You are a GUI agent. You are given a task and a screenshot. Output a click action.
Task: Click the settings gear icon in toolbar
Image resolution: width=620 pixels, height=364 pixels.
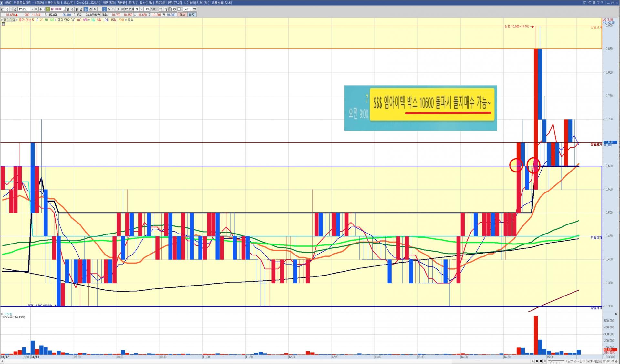tap(174, 9)
